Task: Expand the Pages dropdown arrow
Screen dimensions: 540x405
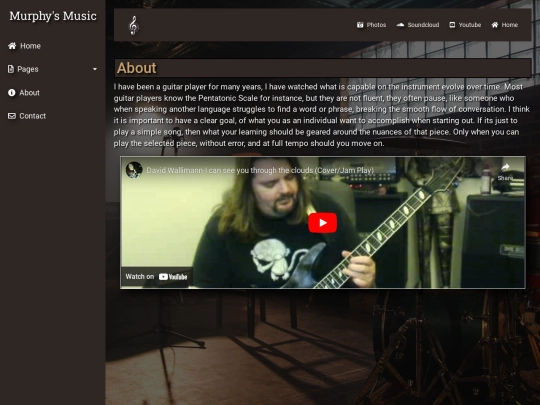Action: coord(95,69)
